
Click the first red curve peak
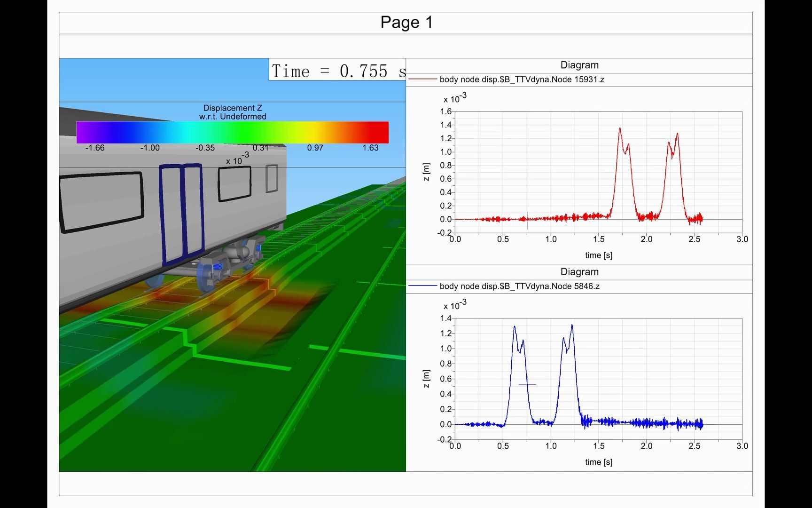pyautogui.click(x=620, y=129)
